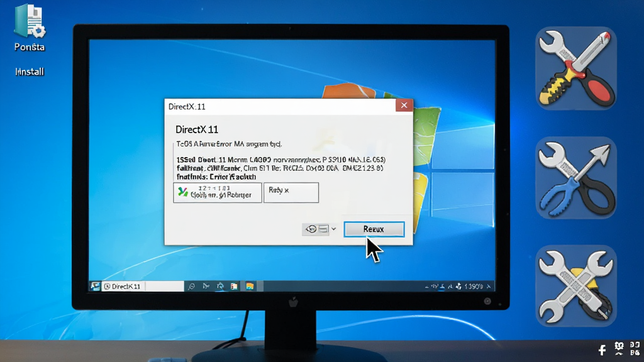Click the DirectX 11 heading in dialog
644x362 pixels.
coord(197,129)
